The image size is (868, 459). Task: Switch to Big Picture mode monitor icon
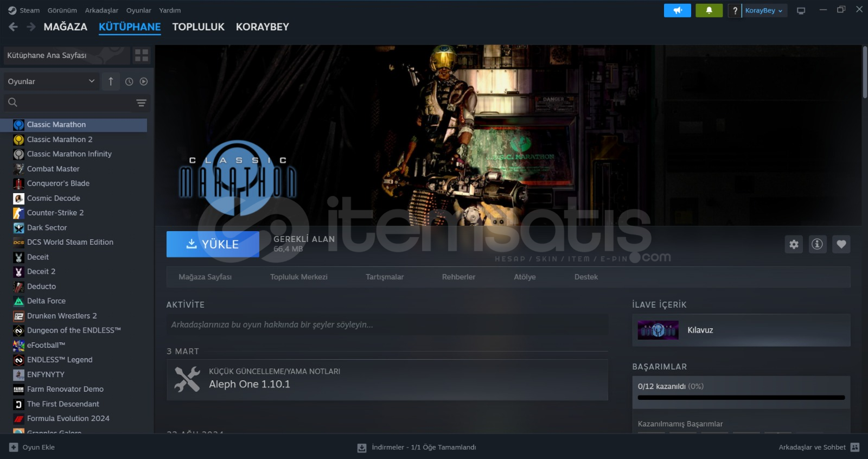tap(801, 10)
